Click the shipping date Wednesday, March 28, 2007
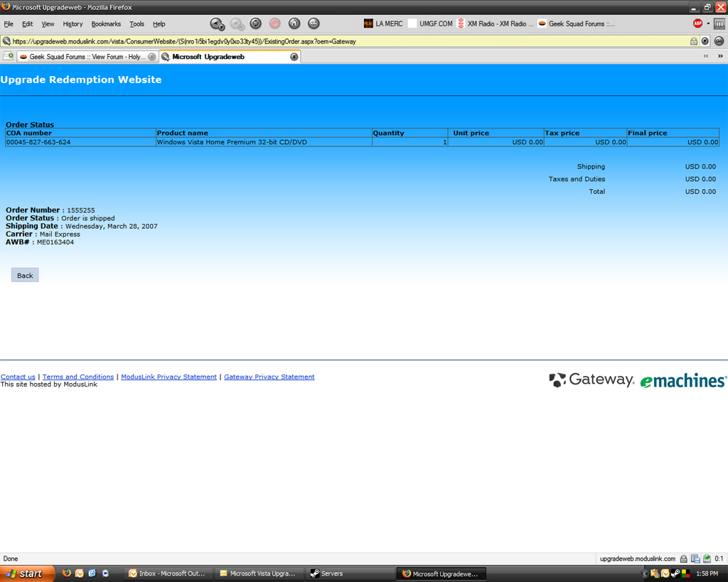Viewport: 728px width, 582px height. tap(112, 227)
